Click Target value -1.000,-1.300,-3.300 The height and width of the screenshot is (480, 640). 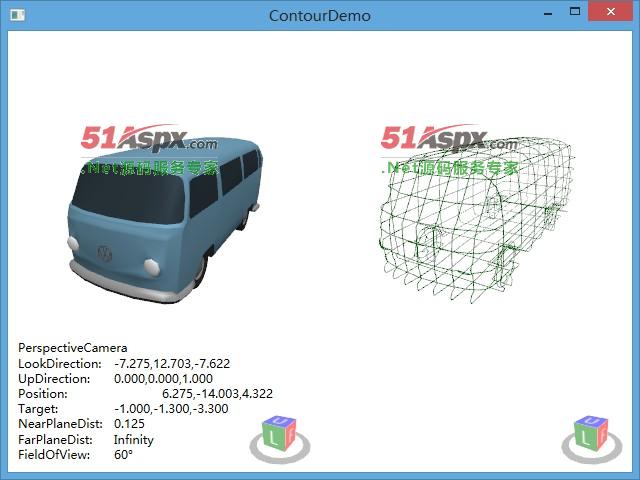tap(171, 409)
